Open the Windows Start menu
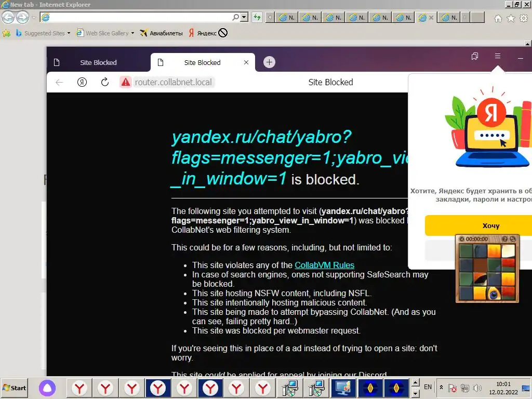Screen dimensions: 532x399 (14, 388)
